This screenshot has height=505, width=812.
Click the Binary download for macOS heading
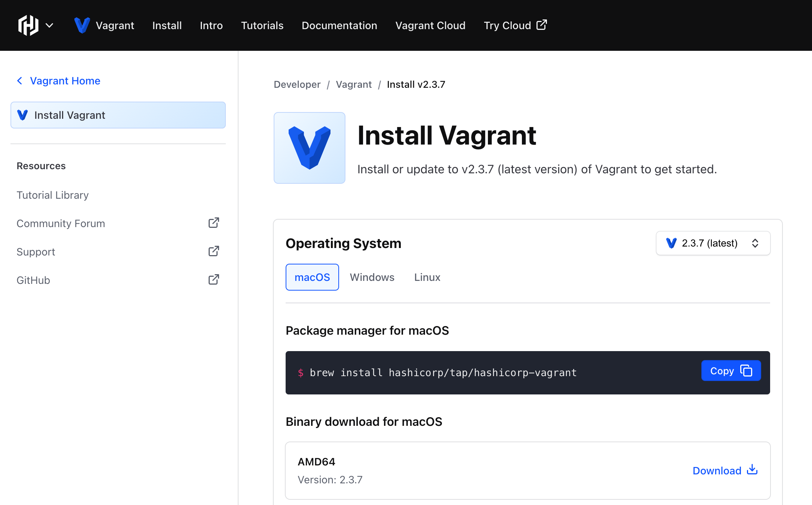[364, 422]
